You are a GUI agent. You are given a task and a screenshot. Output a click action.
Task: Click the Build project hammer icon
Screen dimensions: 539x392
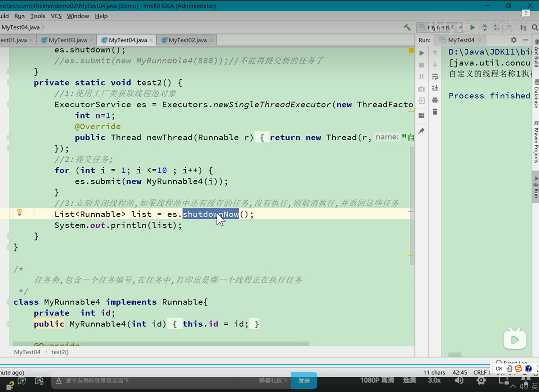(x=407, y=27)
